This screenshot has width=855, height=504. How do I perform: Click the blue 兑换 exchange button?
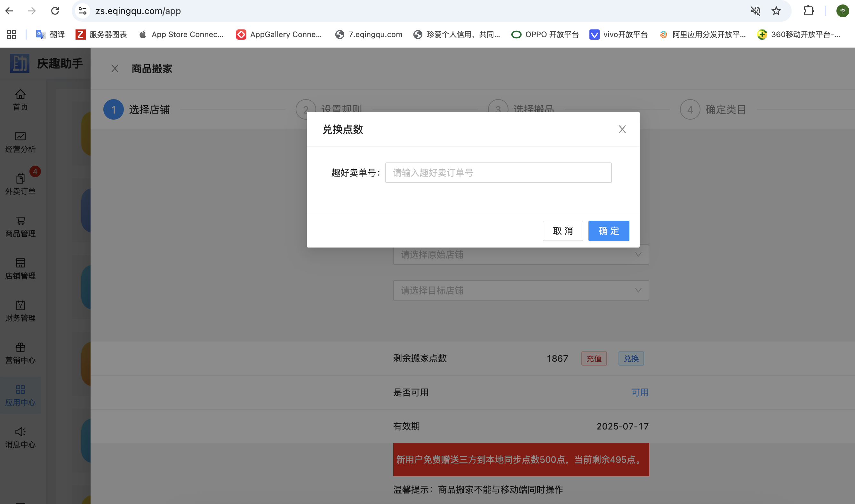point(631,358)
